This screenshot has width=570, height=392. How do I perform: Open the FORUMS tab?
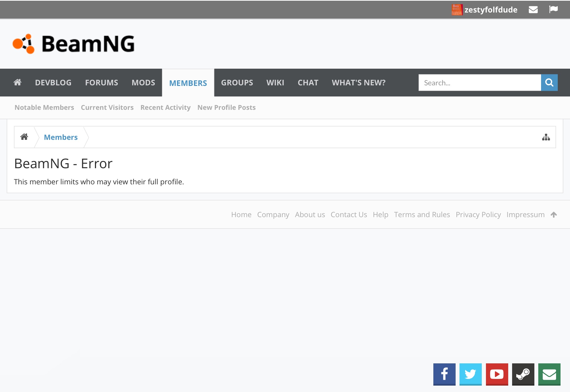[x=102, y=83]
